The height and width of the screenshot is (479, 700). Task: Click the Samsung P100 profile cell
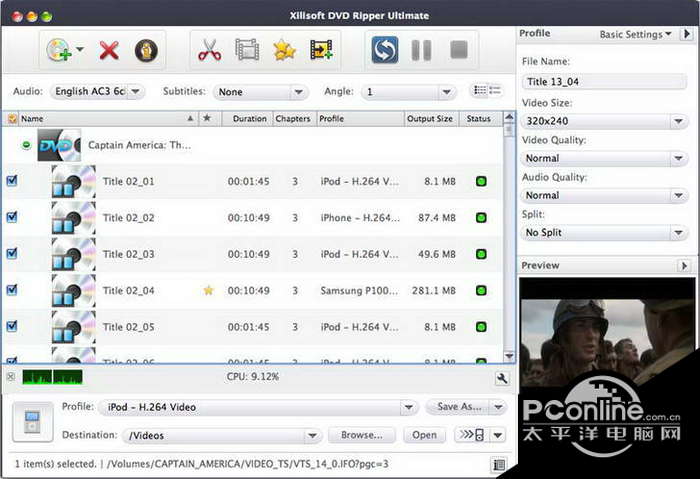(x=359, y=291)
